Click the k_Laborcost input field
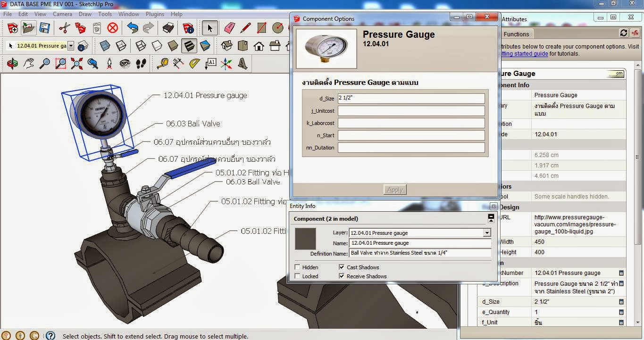Screen dimensions: 644x340 411,123
